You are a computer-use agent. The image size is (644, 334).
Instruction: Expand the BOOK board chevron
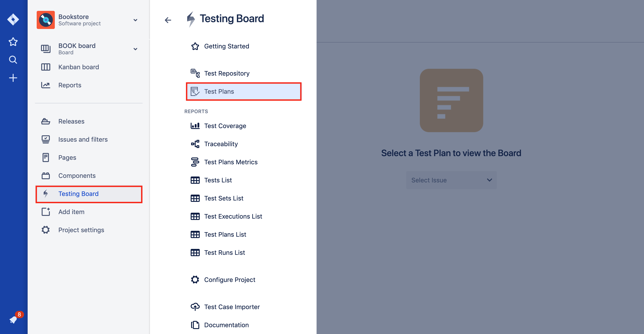pos(135,49)
